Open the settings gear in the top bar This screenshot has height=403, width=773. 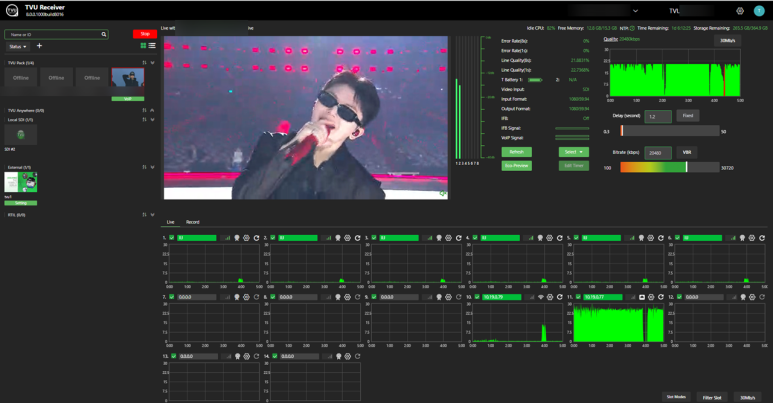point(739,11)
